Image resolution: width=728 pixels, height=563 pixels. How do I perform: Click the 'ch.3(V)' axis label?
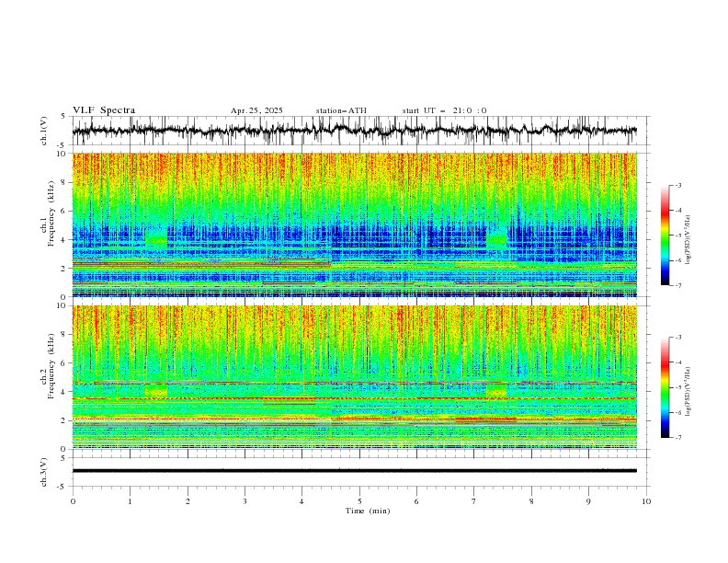tap(44, 472)
